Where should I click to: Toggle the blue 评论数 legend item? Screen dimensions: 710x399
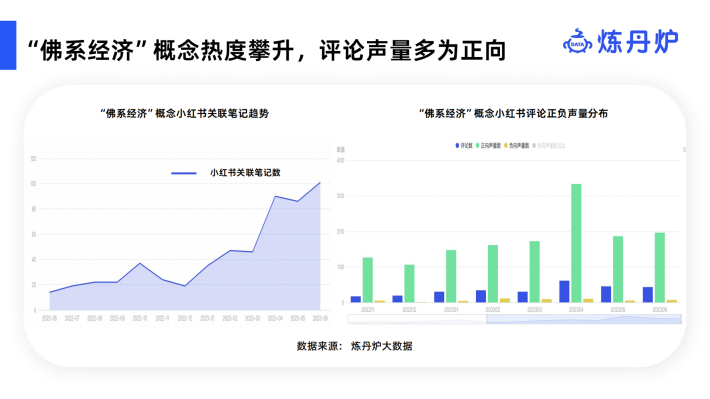(x=464, y=146)
